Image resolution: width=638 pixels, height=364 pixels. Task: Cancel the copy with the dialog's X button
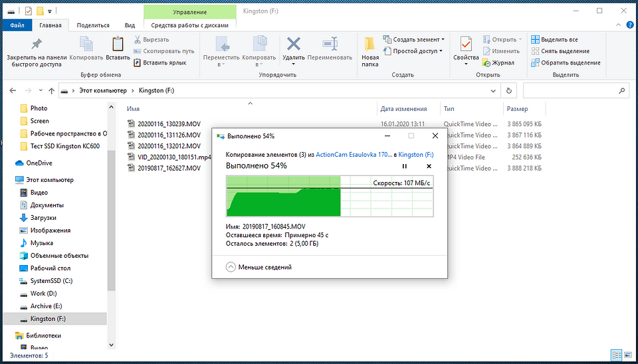pyautogui.click(x=429, y=166)
